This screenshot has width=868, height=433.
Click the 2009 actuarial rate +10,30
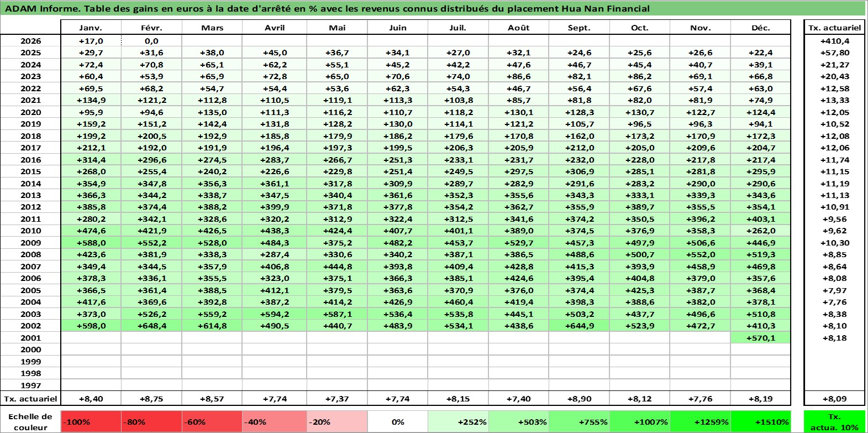click(834, 243)
